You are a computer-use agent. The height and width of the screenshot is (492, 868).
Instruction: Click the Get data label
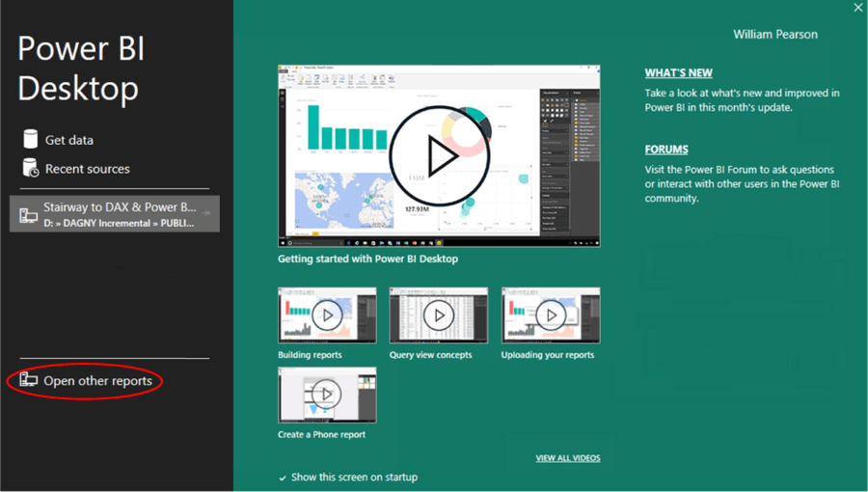[69, 140]
